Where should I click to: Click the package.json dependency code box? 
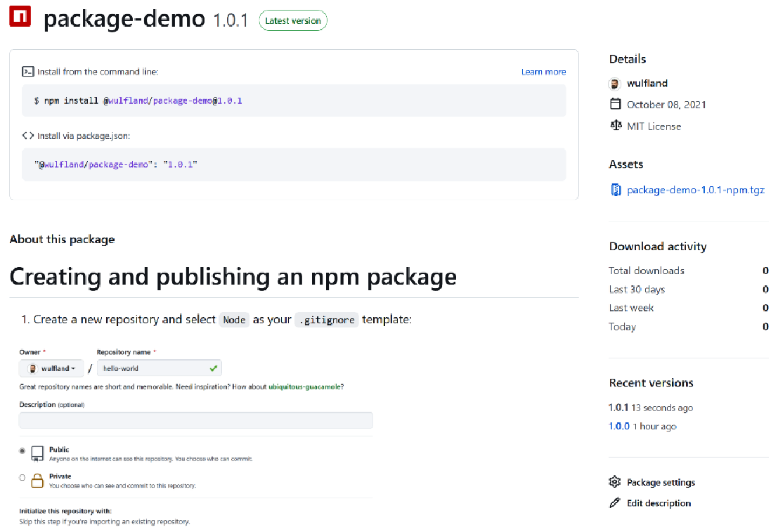294,164
